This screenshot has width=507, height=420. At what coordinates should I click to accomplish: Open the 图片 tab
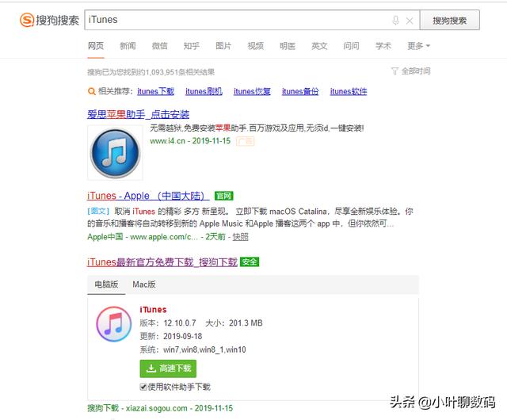(223, 46)
